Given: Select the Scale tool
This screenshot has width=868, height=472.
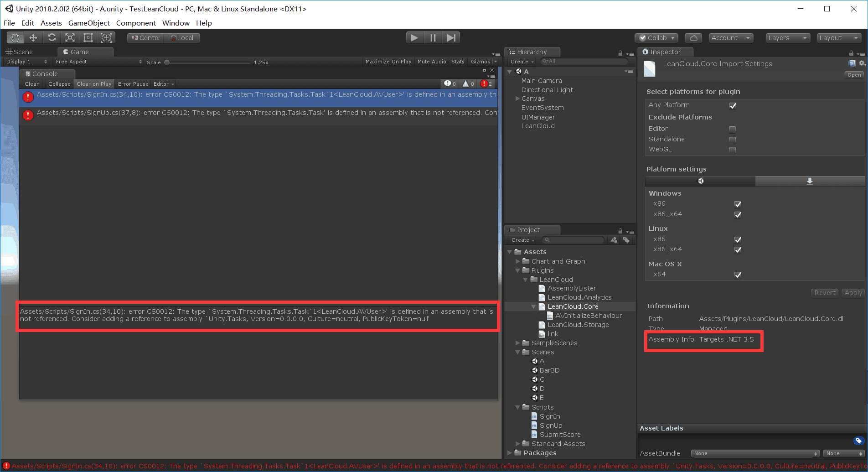Looking at the screenshot, I should [x=70, y=38].
